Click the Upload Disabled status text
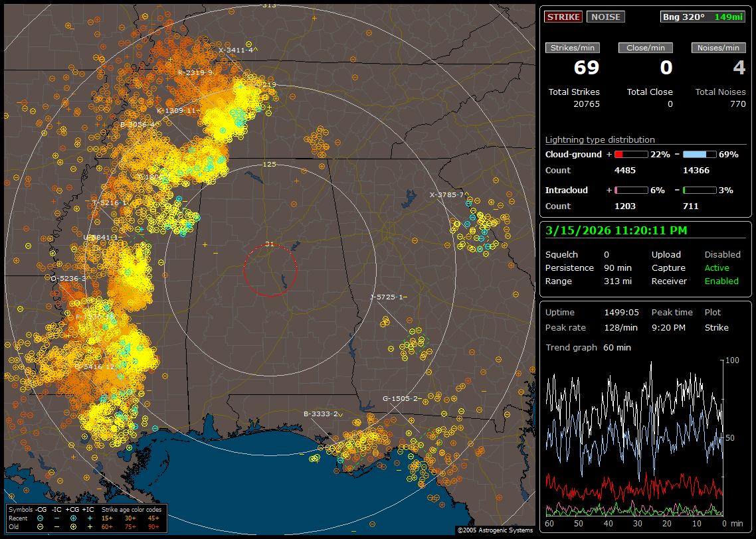 click(722, 254)
